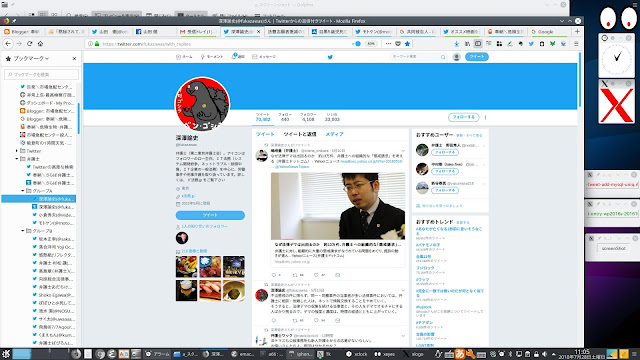Open the Twitter Moments nav item
Screen dimensions: 640x360
pyautogui.click(x=212, y=57)
